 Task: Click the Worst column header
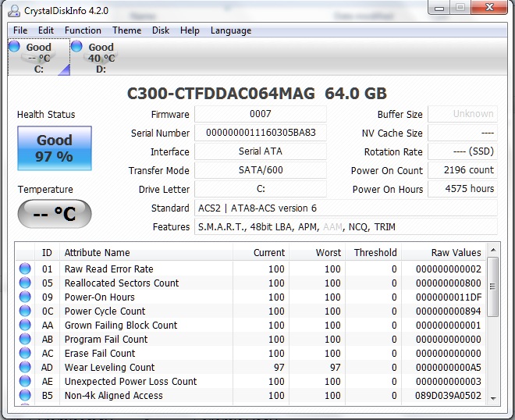pos(318,252)
